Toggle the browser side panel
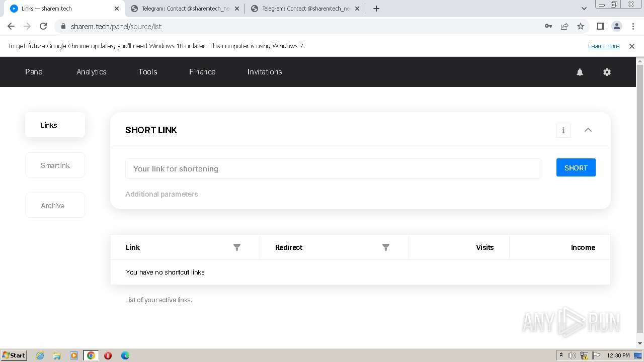The image size is (644, 362). (x=600, y=26)
